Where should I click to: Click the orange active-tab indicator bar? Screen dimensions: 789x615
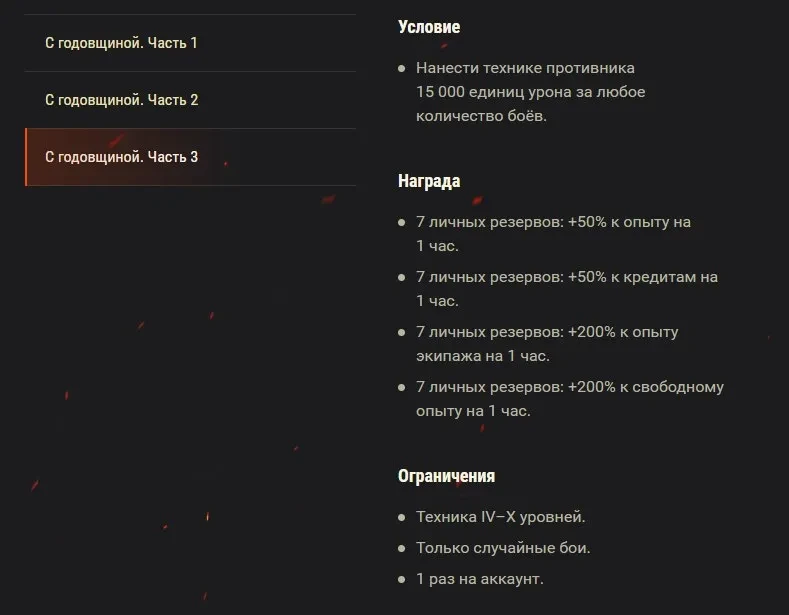tap(26, 157)
